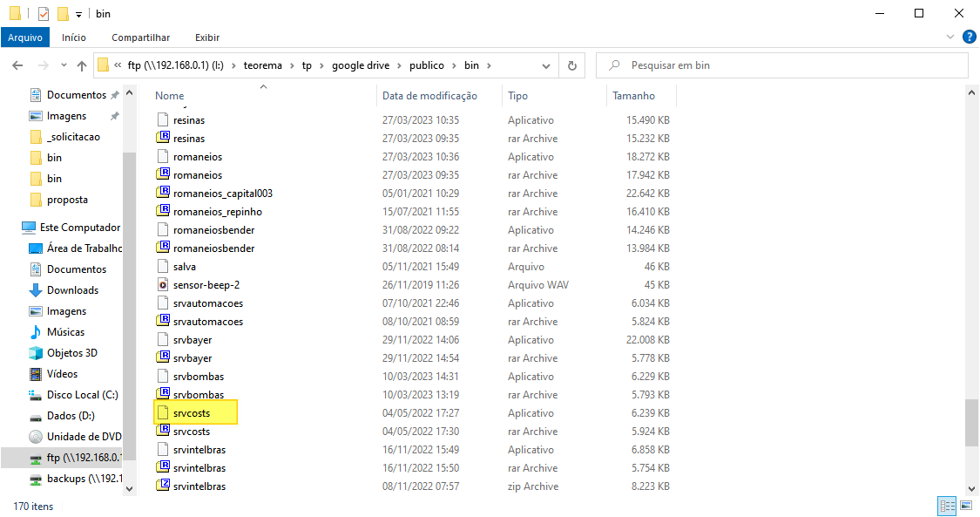
Task: Select the srvcosts Aplicativo file icon
Action: click(x=163, y=412)
